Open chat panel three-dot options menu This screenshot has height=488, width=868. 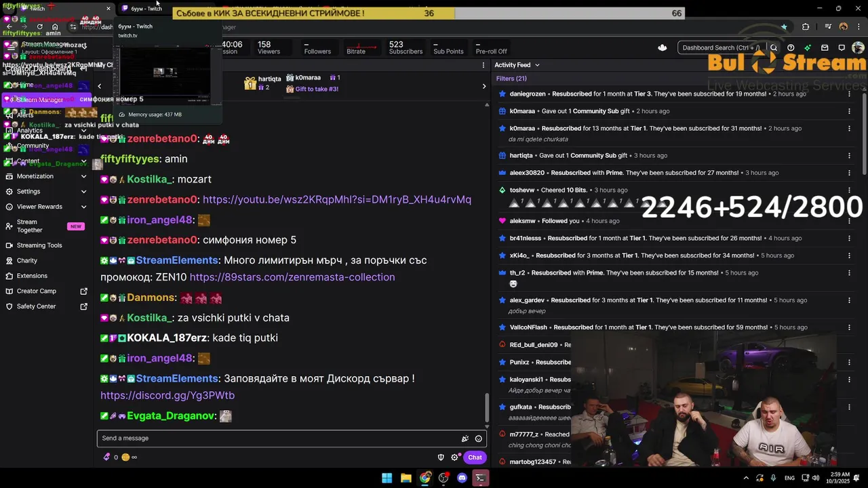pos(484,65)
